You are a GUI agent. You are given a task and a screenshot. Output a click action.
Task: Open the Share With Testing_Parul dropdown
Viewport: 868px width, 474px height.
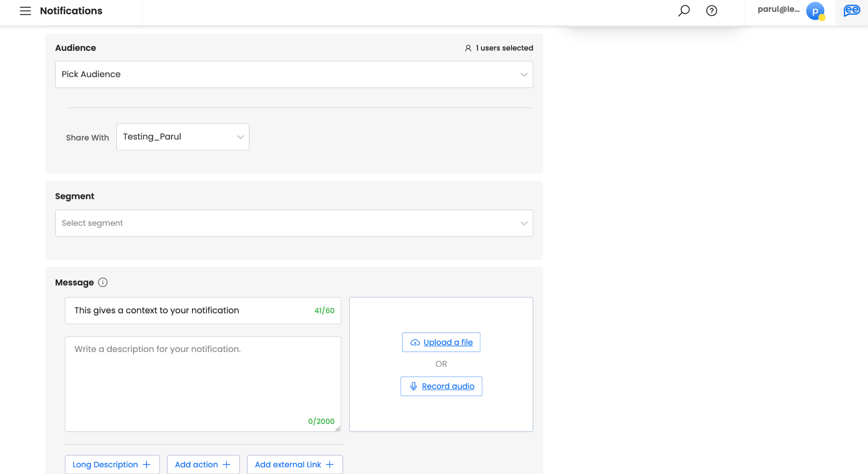[x=183, y=137]
